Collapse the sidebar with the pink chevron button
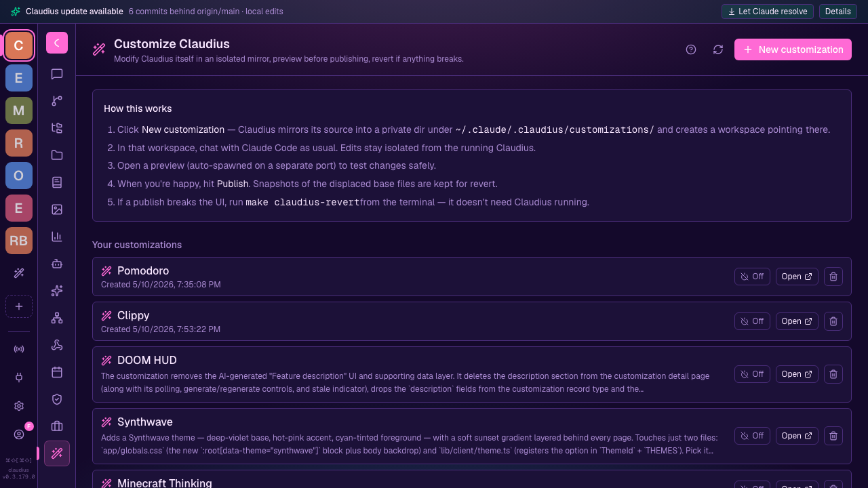The image size is (868, 488). point(57,43)
